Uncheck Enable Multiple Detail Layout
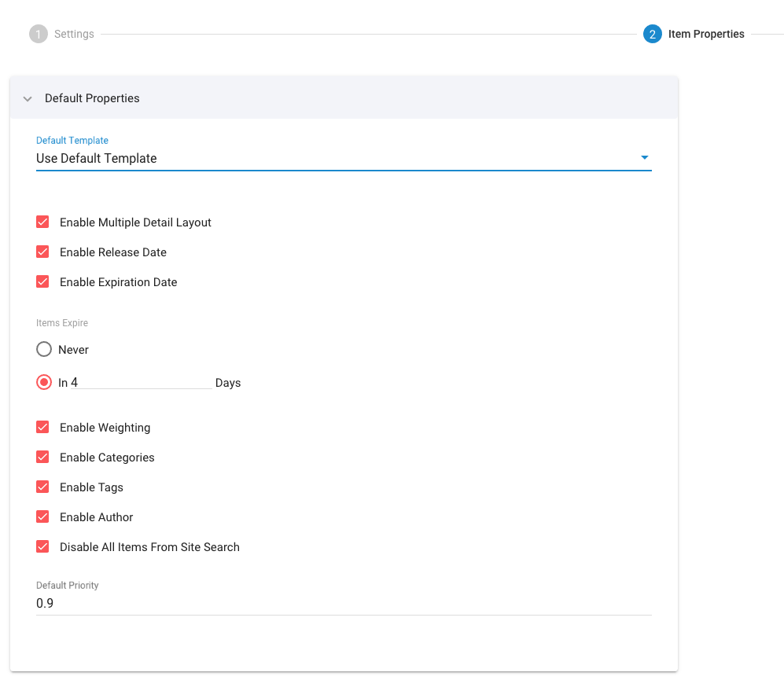Screen dimensions: 784x680 click(42, 222)
